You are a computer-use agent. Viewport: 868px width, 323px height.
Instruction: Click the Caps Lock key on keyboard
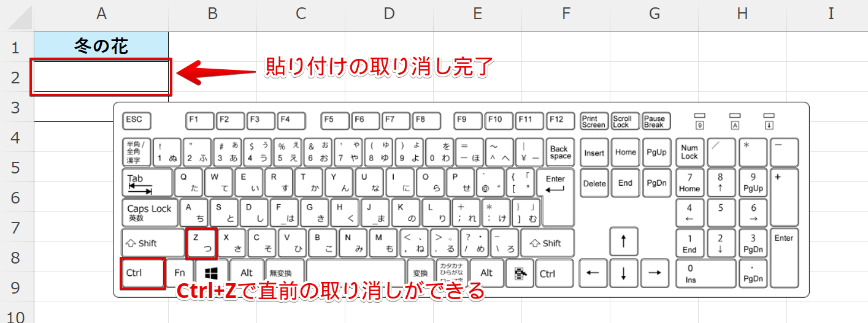click(149, 213)
